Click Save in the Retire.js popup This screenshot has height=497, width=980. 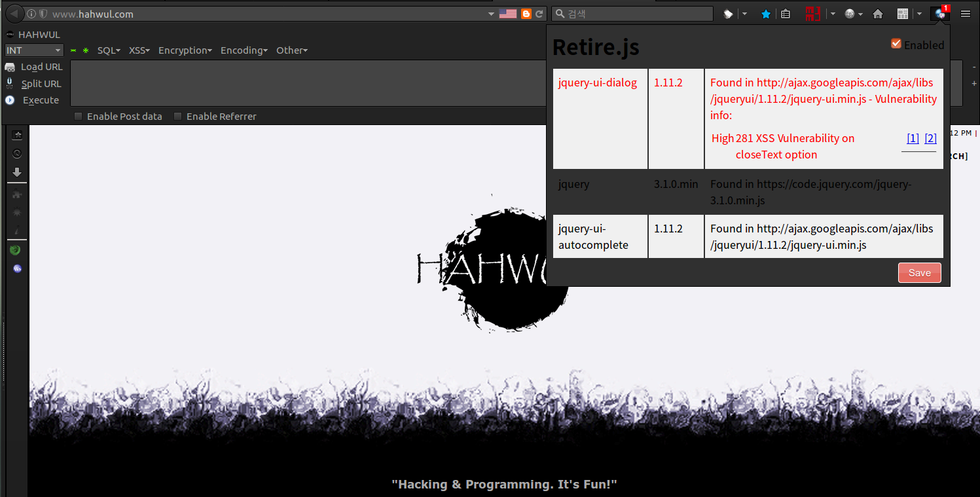(920, 273)
